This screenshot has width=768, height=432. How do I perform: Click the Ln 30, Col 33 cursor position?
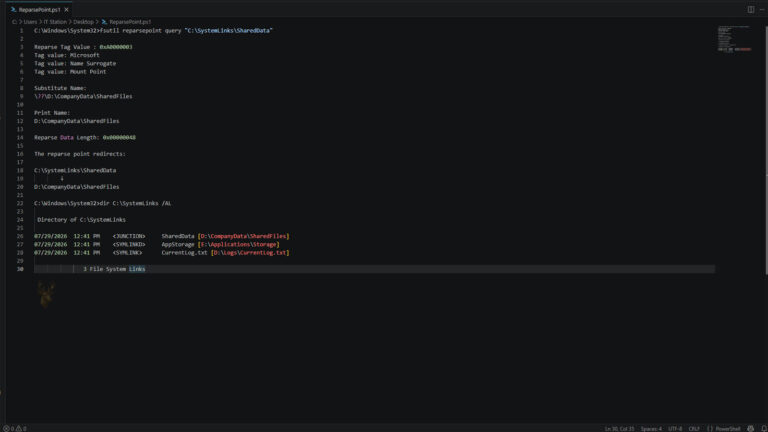tap(619, 429)
